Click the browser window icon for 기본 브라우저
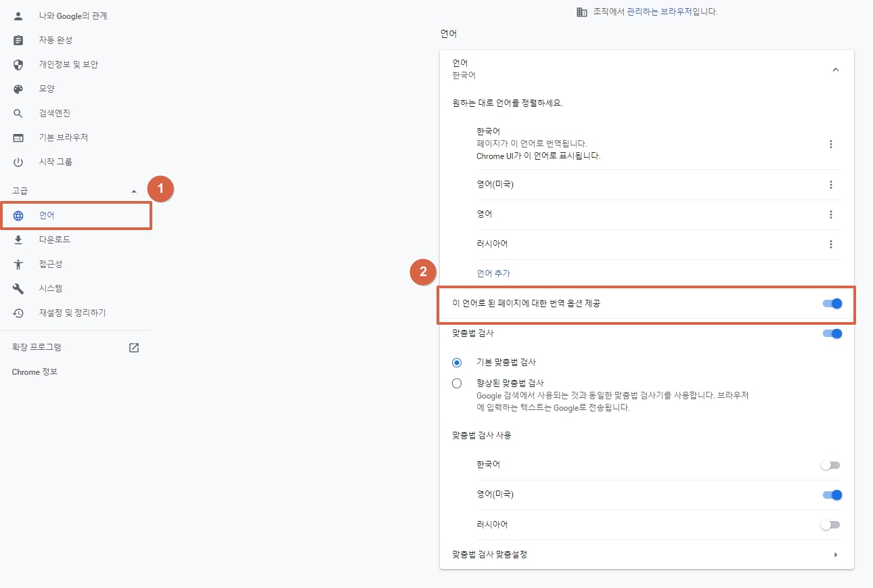The width and height of the screenshot is (873, 588). pos(18,137)
